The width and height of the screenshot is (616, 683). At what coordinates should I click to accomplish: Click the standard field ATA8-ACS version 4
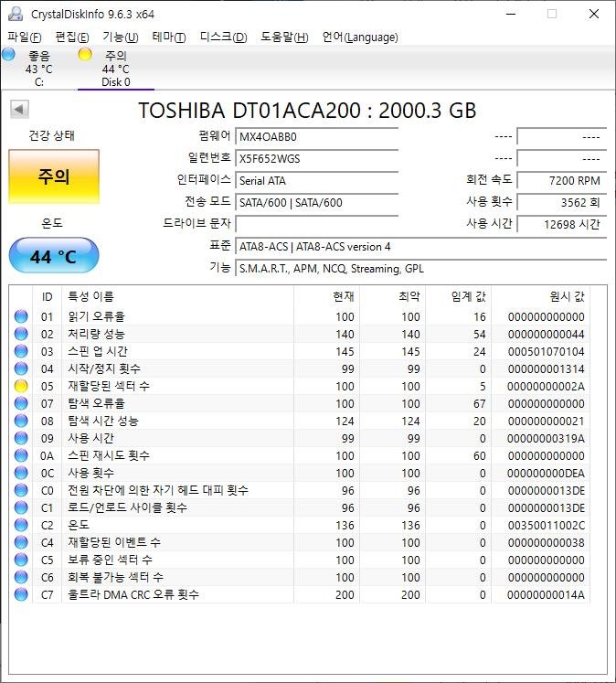click(420, 247)
